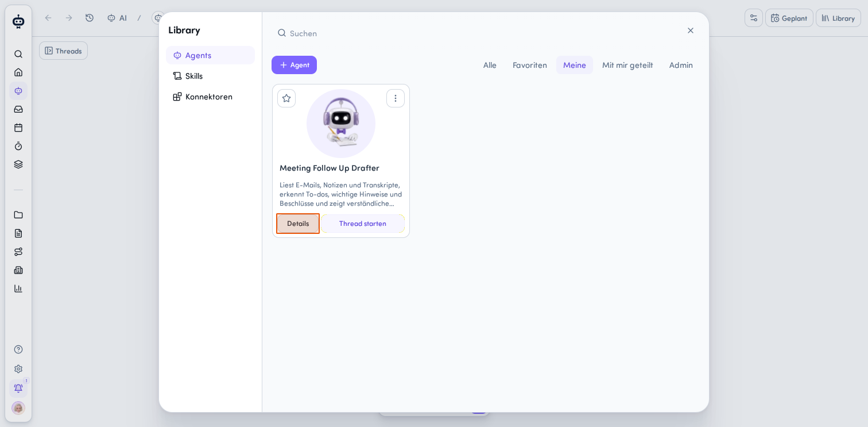Select Agents in Library sidebar

tap(210, 55)
